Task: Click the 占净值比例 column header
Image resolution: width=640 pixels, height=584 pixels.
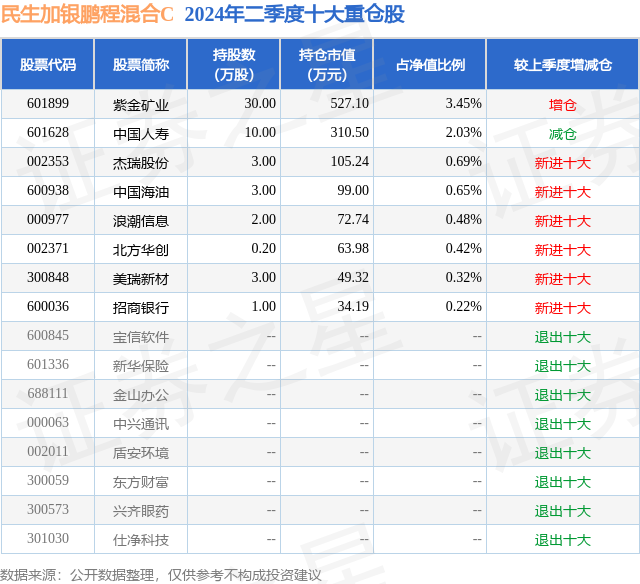Action: pyautogui.click(x=430, y=64)
